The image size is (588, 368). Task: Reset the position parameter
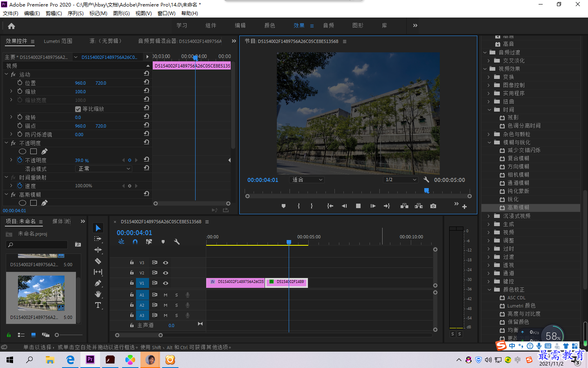click(x=146, y=82)
